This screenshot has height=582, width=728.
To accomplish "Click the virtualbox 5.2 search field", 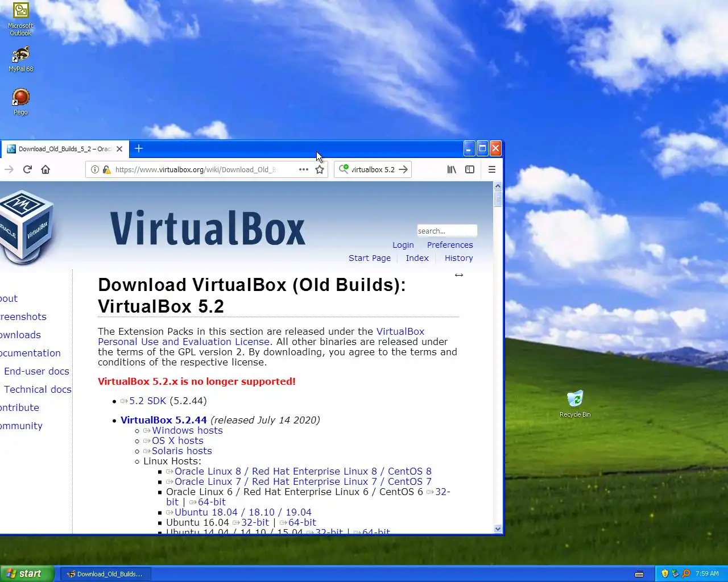I will pyautogui.click(x=373, y=169).
